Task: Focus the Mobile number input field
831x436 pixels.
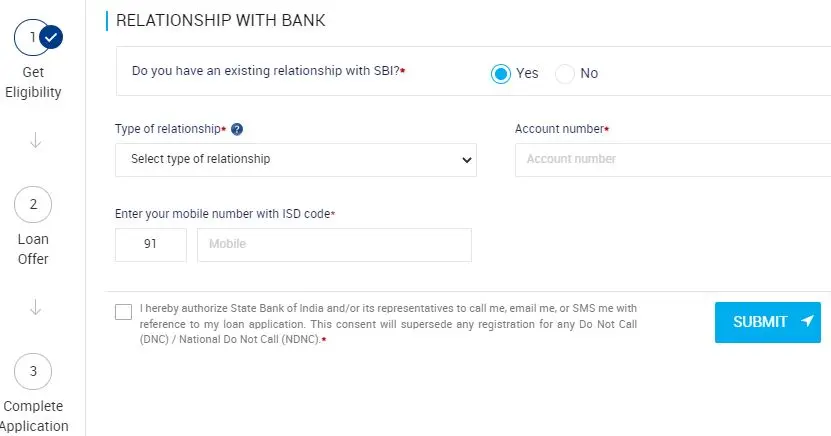Action: tap(334, 245)
